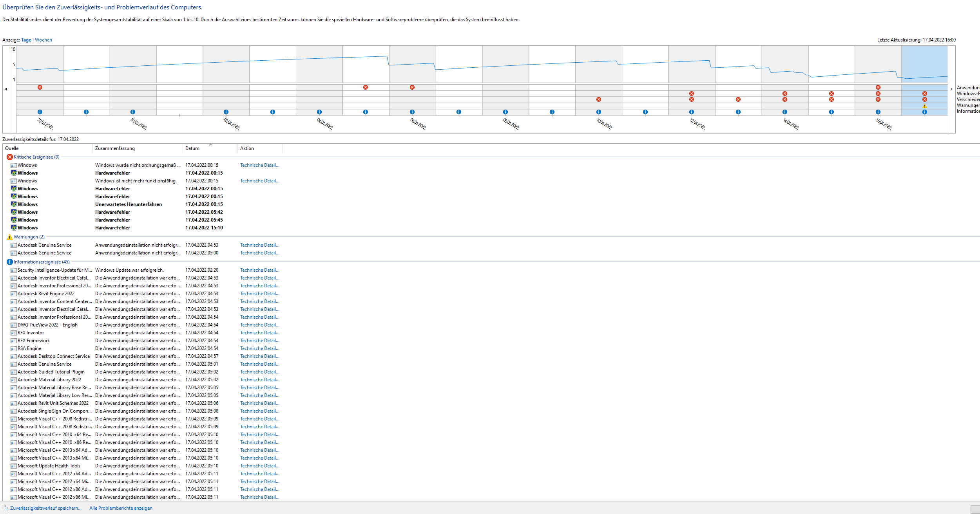Collapse the Kritische Ereignisse (9) group
This screenshot has width=980, height=514.
pos(36,157)
